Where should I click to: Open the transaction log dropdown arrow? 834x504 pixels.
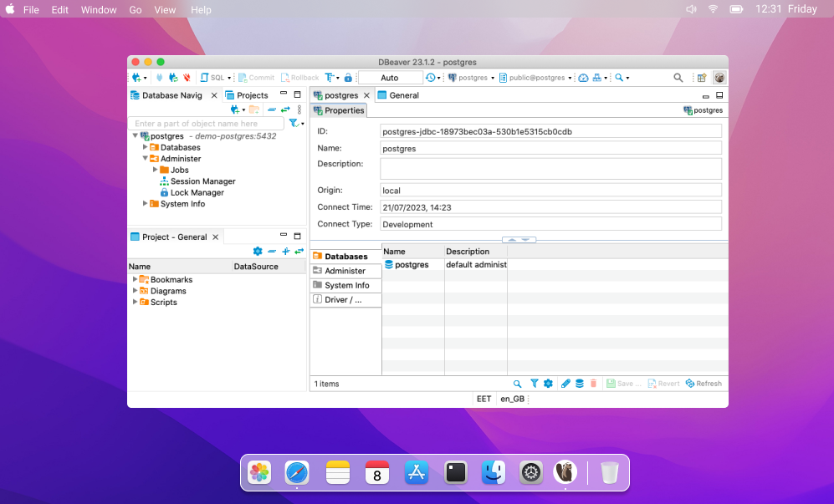[x=439, y=79]
